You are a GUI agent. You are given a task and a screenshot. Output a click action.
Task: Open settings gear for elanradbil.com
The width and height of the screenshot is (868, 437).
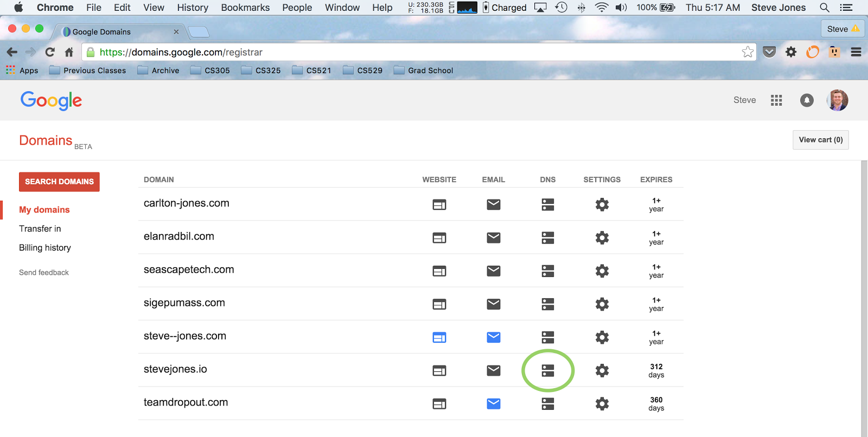click(602, 237)
